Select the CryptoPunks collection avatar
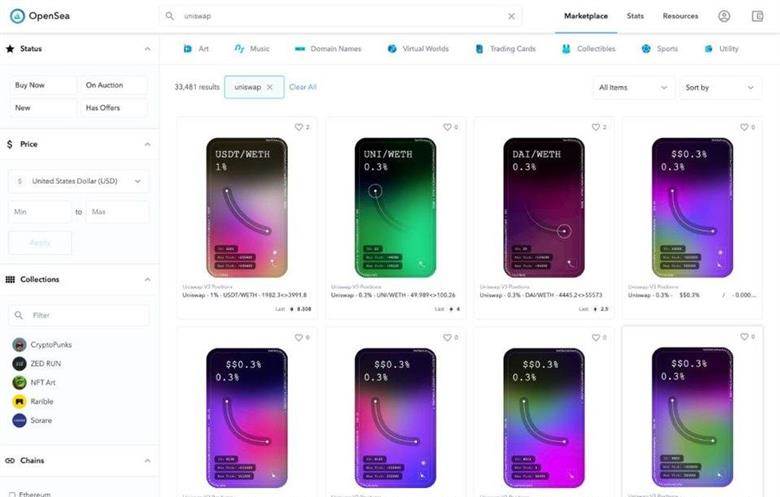 [19, 344]
